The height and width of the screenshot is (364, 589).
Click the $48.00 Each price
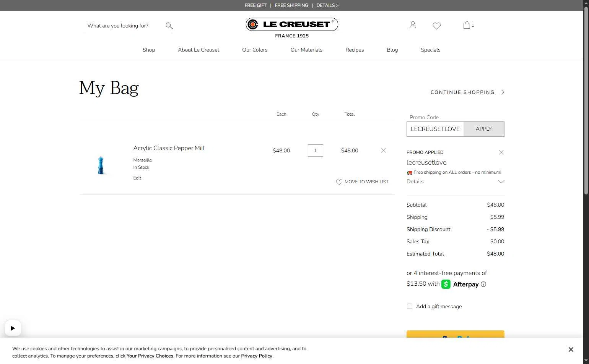[281, 150]
